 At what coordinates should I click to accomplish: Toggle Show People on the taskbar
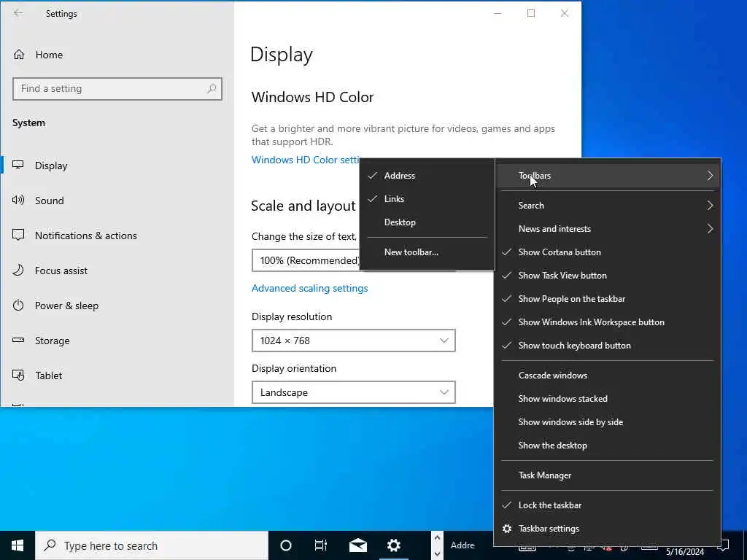(x=608, y=299)
